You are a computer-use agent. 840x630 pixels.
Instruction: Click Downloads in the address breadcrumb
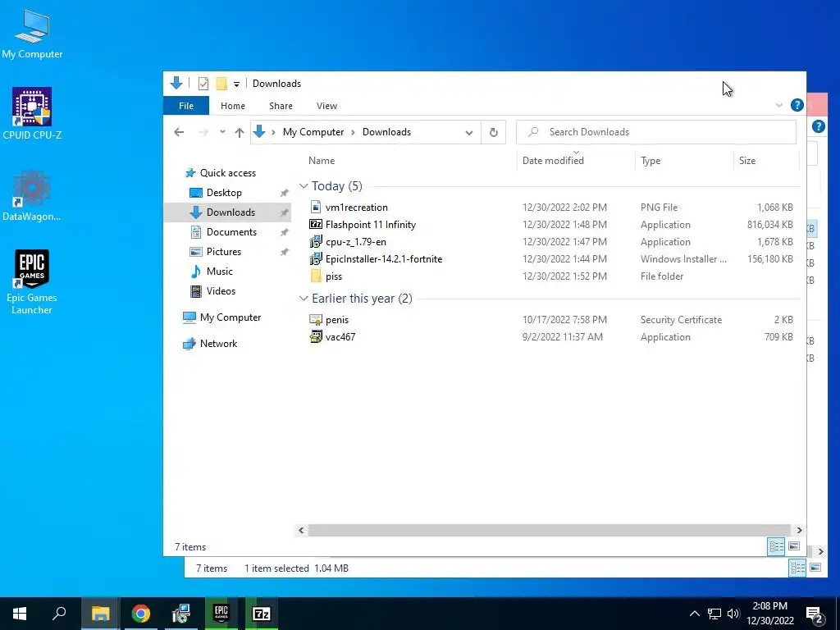click(386, 132)
